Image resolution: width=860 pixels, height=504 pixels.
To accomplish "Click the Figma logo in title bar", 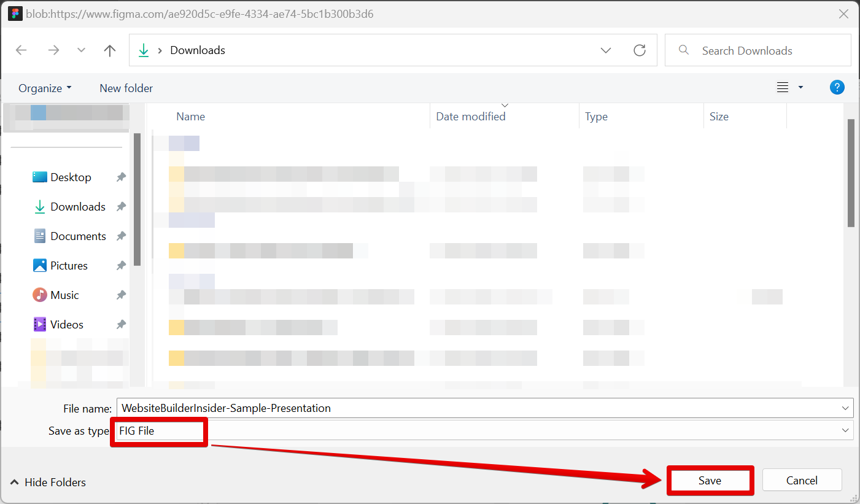I will [15, 14].
